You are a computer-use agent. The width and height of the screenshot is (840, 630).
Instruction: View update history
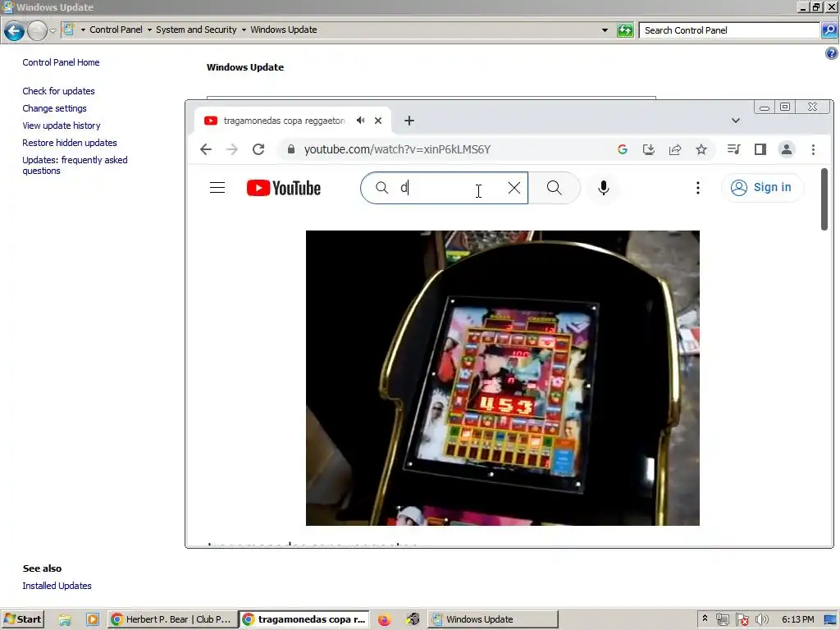62,126
